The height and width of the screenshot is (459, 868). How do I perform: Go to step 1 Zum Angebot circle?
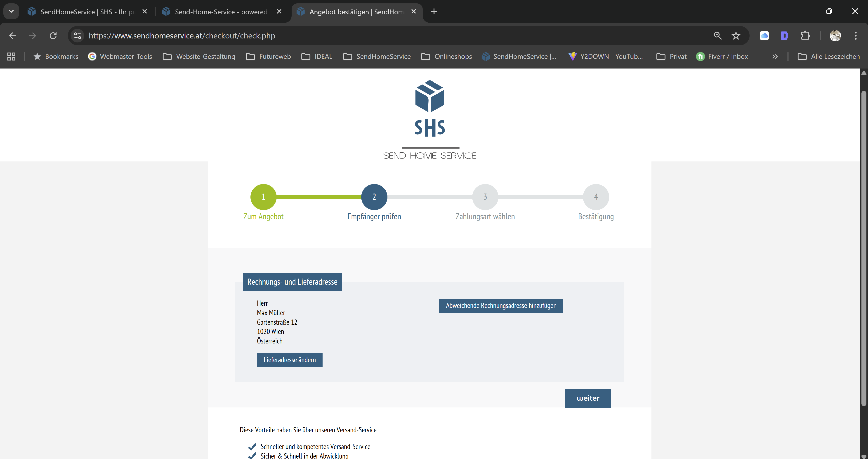pyautogui.click(x=263, y=197)
